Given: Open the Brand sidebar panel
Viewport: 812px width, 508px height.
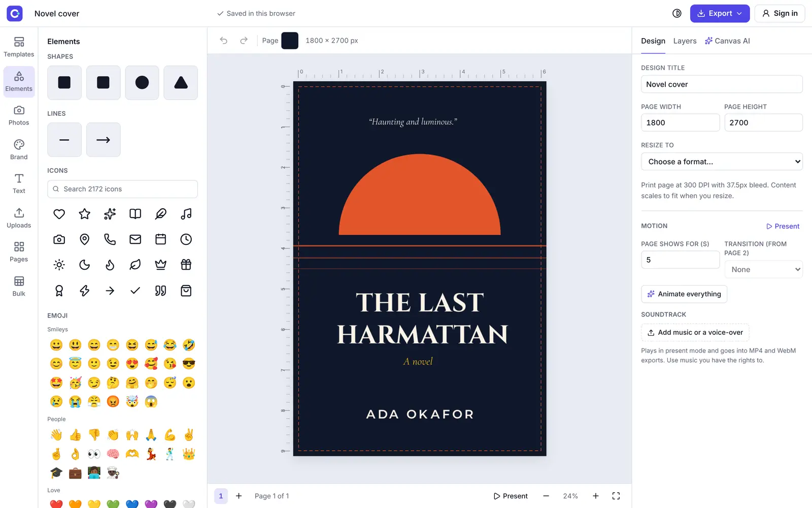Looking at the screenshot, I should point(19,150).
